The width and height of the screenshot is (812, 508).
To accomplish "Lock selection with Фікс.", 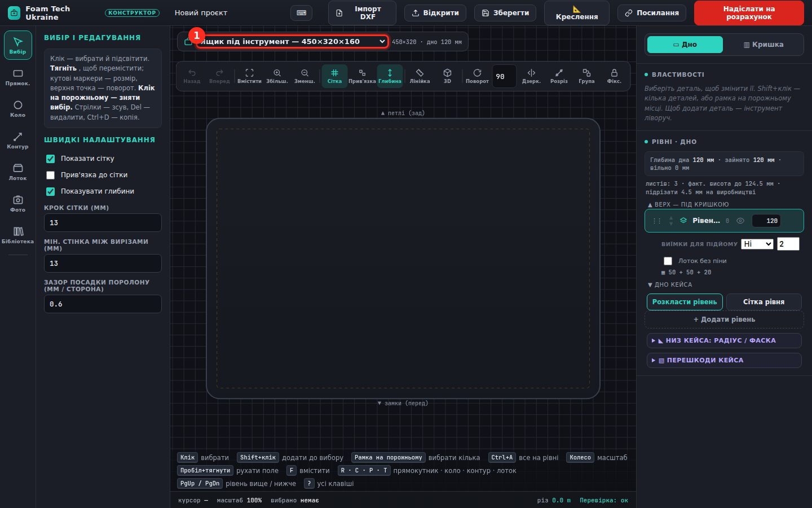I will click(x=614, y=76).
